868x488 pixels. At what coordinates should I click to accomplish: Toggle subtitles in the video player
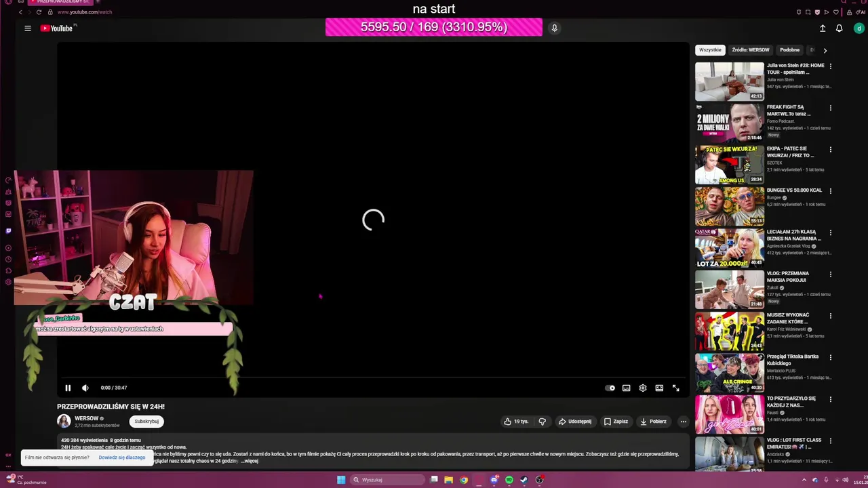tap(627, 388)
